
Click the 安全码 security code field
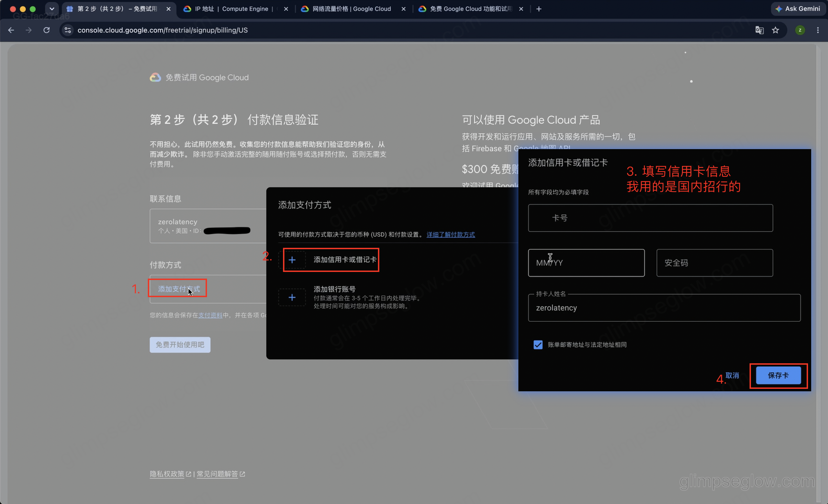(715, 263)
